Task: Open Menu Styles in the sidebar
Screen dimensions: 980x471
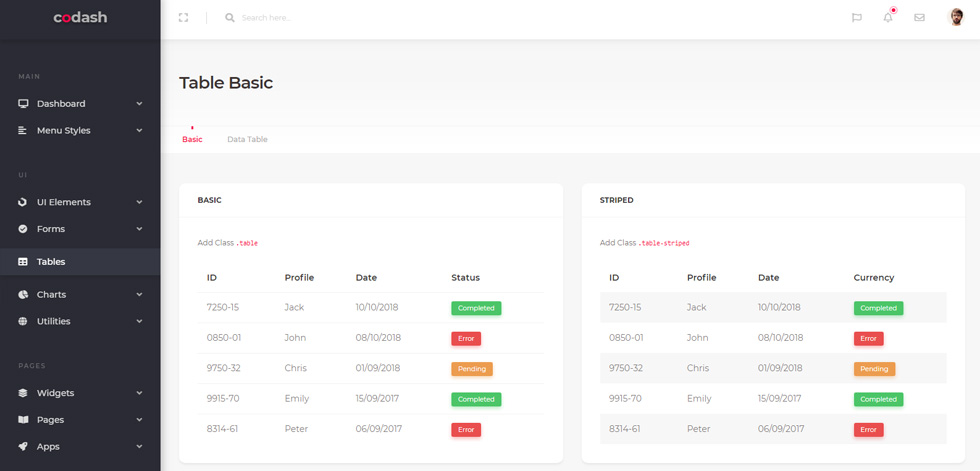Action: coord(80,131)
